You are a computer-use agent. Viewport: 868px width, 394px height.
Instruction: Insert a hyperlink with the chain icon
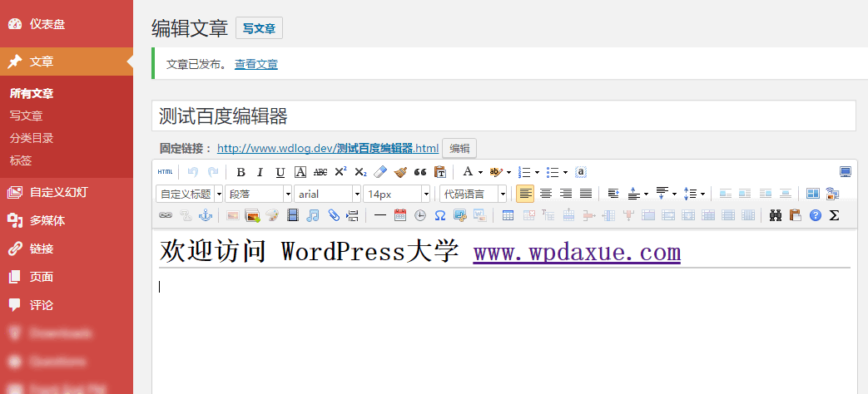click(x=166, y=215)
